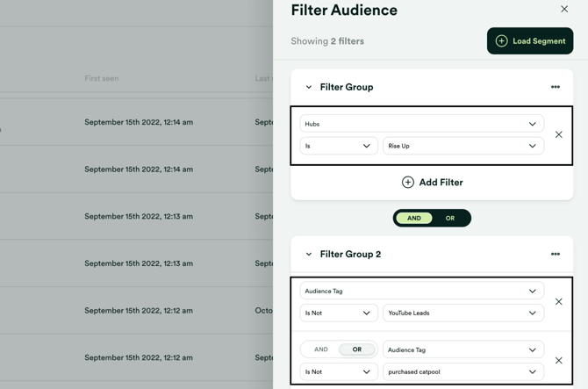
Task: Open 'Is Not' dropdown beside YouTube Leads
Action: tap(339, 313)
